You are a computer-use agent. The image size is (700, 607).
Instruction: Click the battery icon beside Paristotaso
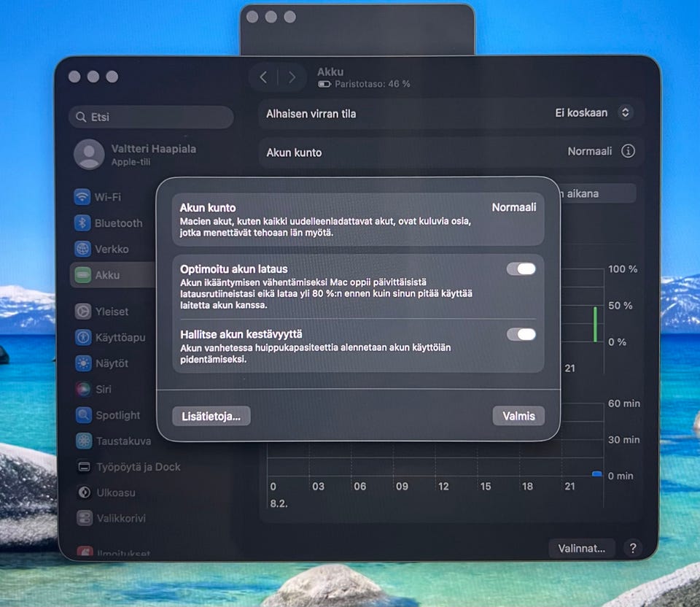(324, 84)
